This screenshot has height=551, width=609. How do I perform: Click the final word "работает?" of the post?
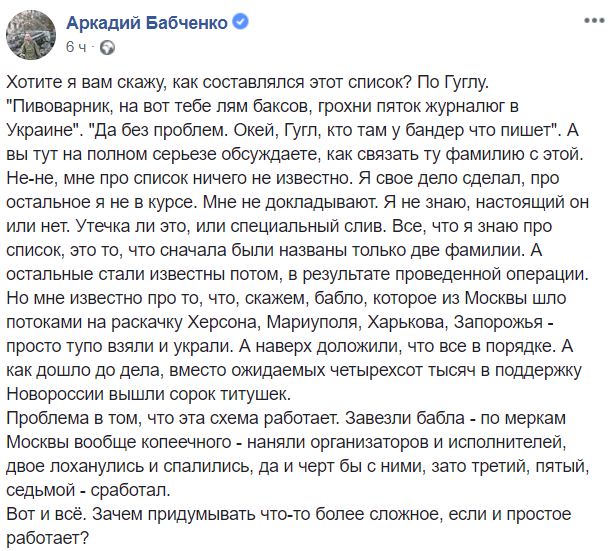pos(48,539)
